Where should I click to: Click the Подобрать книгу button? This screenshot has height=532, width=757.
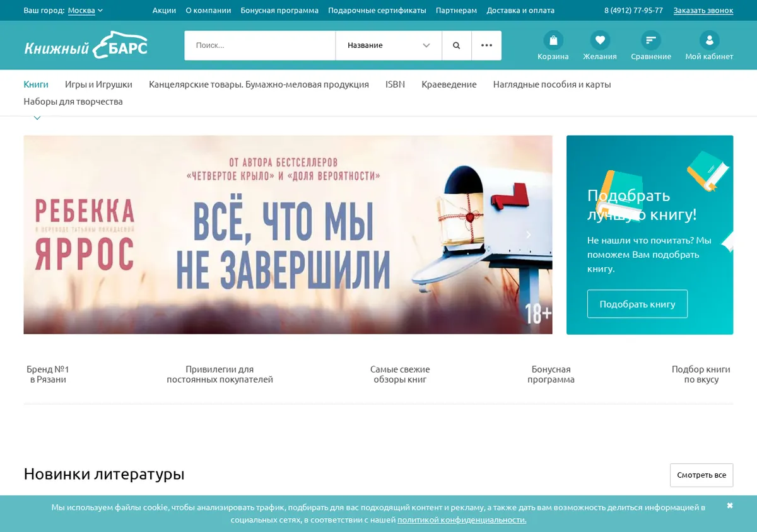click(637, 304)
